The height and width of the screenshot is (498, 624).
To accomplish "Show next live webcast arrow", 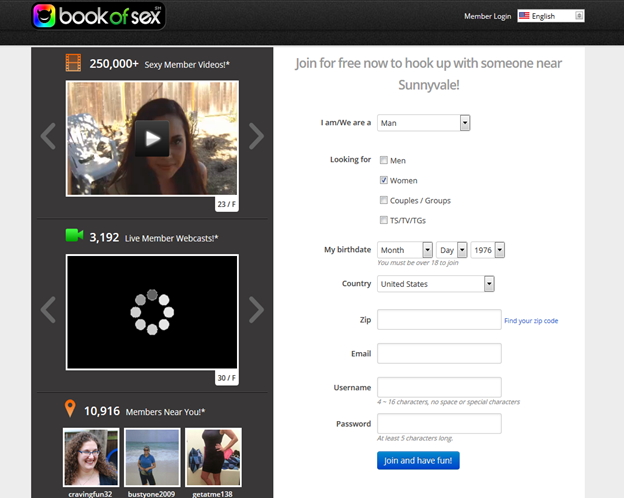I will (x=256, y=310).
